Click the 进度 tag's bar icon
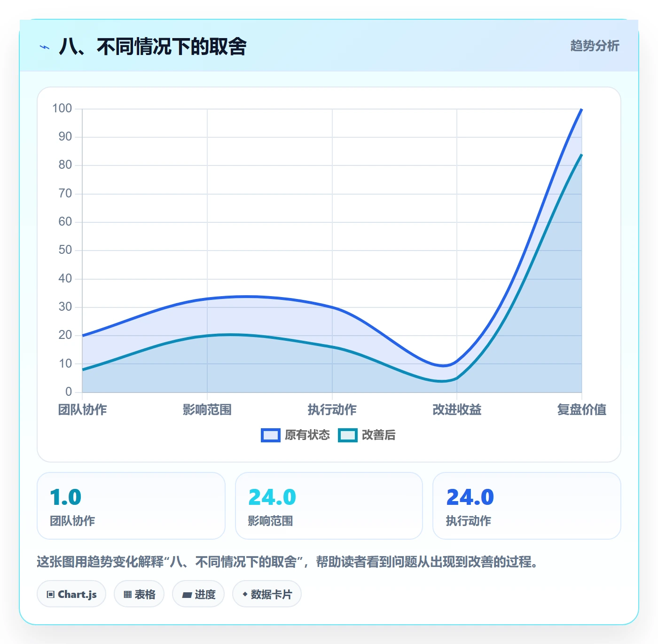Screen dimensions: 658x644 click(x=187, y=595)
